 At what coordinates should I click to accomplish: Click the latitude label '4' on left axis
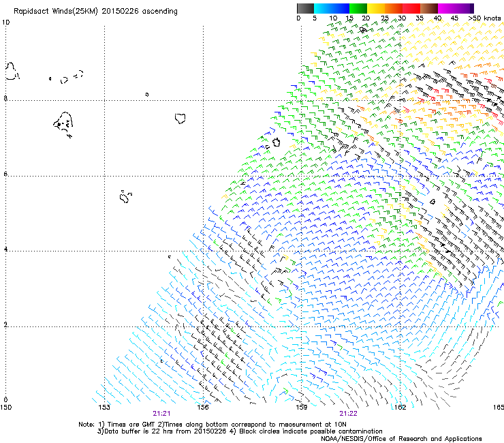pos(5,249)
